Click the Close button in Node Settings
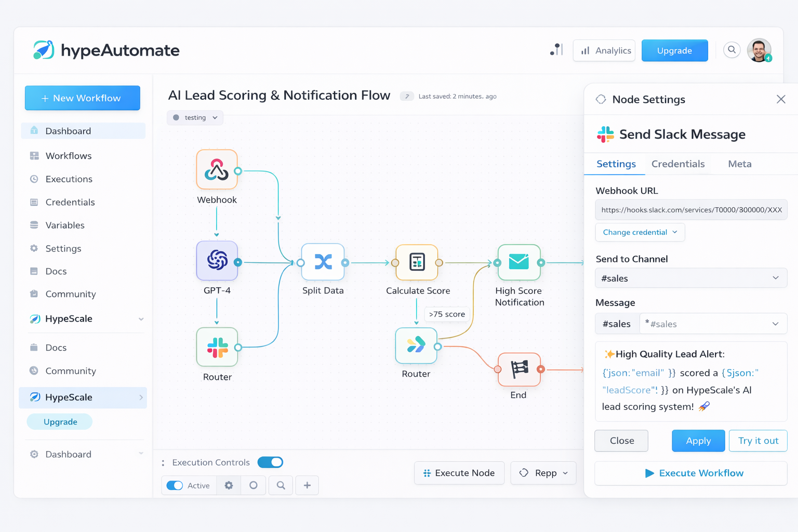798x532 pixels. pyautogui.click(x=621, y=441)
